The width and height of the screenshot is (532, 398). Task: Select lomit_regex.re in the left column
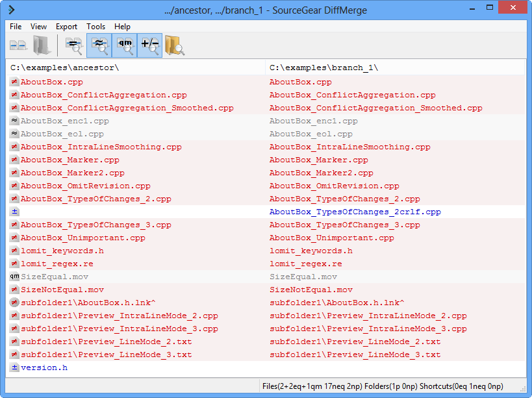[57, 264]
